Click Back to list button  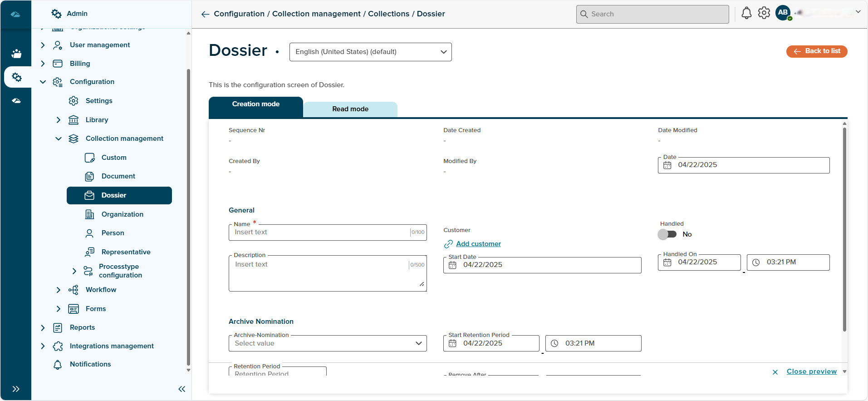pyautogui.click(x=816, y=51)
